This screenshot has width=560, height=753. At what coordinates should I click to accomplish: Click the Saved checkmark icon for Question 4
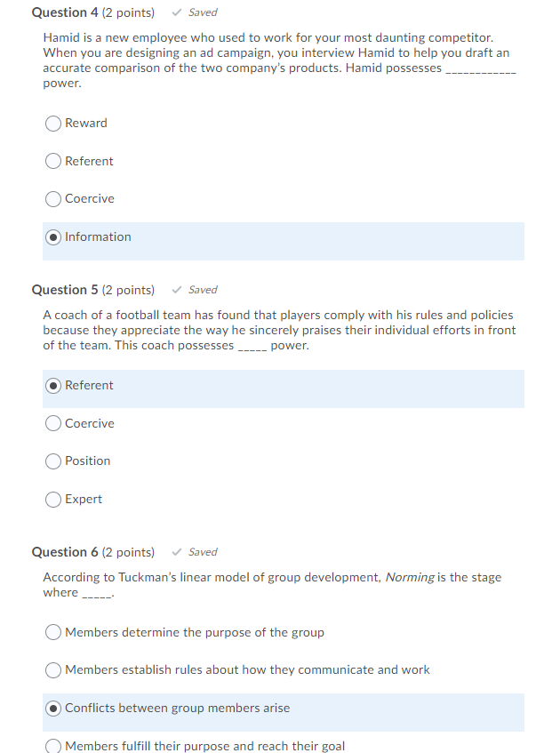coord(176,12)
